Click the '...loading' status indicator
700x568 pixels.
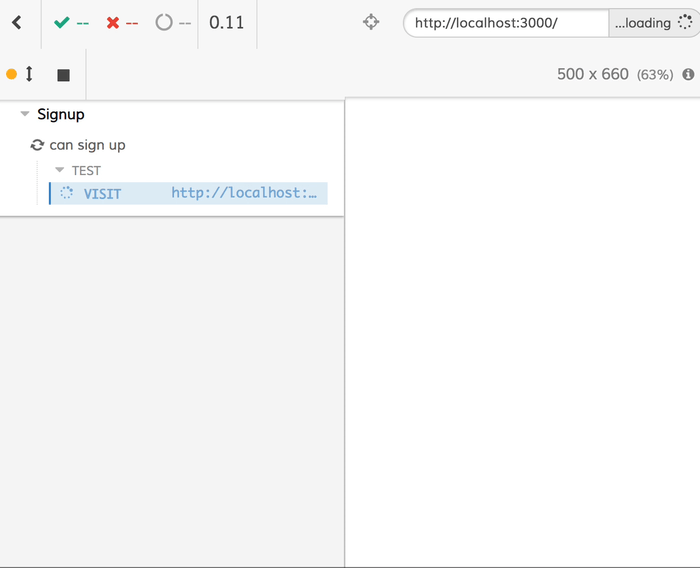pos(652,23)
